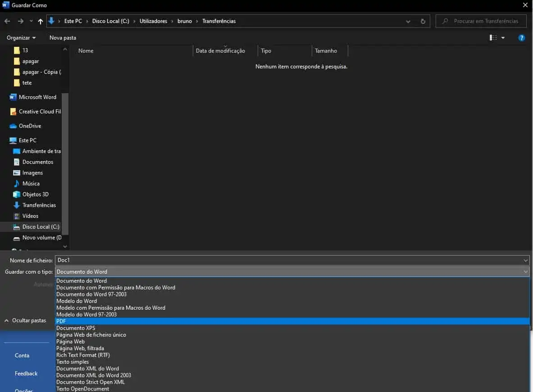The height and width of the screenshot is (392, 533).
Task: Open recent locations chevron beside navigation arrows
Action: pos(31,21)
